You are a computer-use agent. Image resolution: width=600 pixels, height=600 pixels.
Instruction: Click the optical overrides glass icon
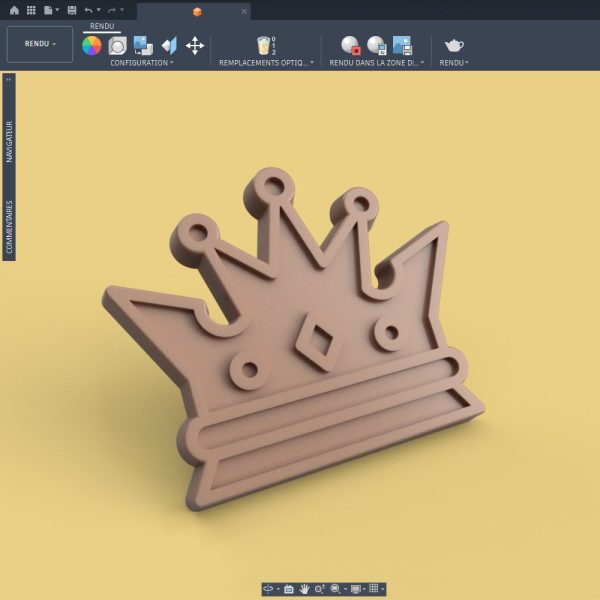266,46
